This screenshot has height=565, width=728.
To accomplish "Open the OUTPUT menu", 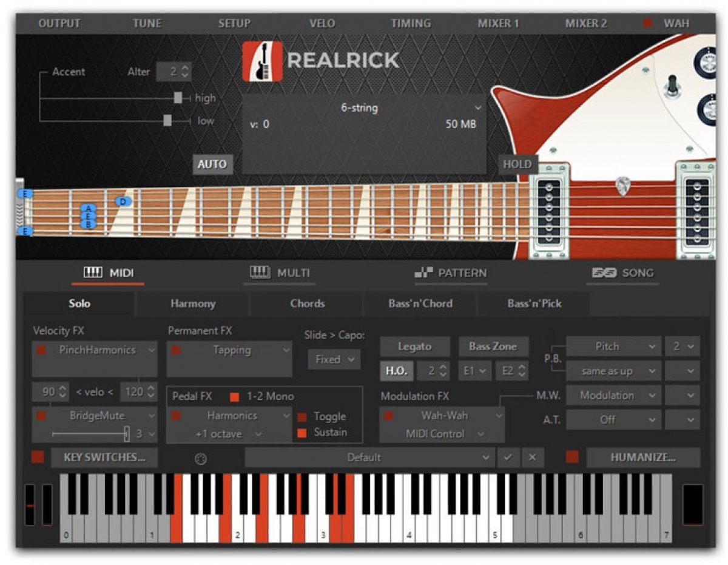I will point(59,24).
